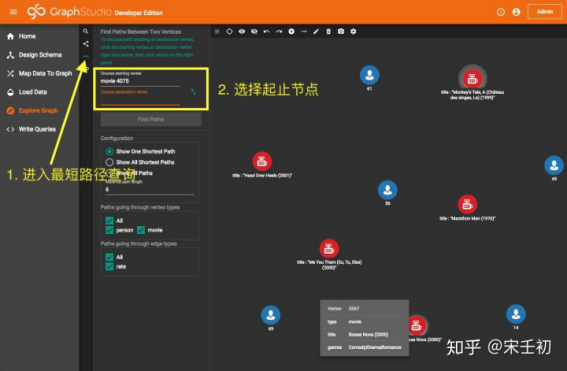Image resolution: width=567 pixels, height=371 pixels.
Task: Click the hide crossed-eye icon
Action: 254,31
